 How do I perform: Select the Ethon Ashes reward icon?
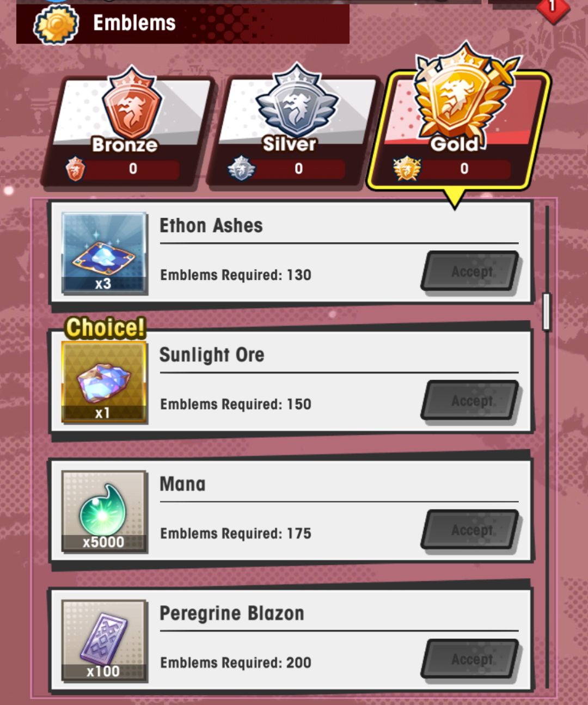(x=103, y=253)
